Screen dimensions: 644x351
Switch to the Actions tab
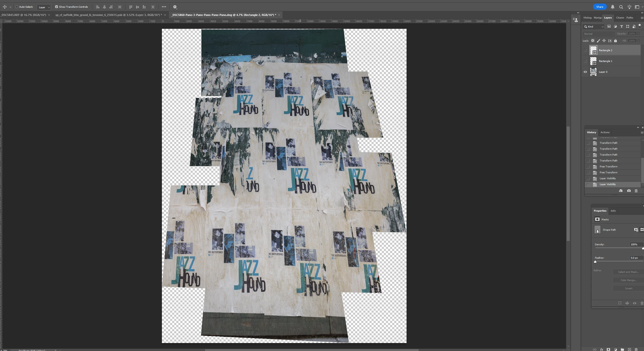coord(605,132)
